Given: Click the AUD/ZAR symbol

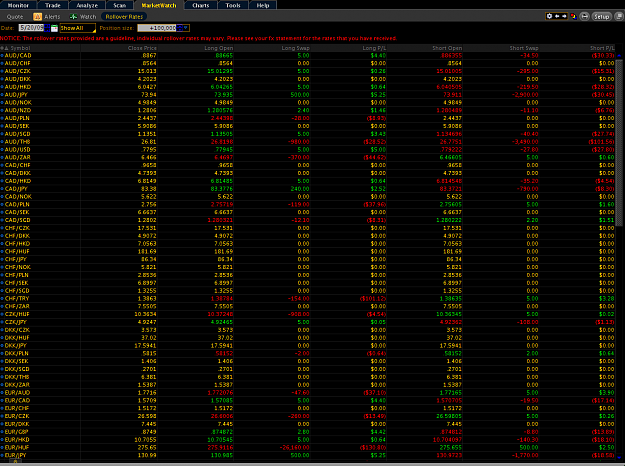Looking at the screenshot, I should 18,157.
